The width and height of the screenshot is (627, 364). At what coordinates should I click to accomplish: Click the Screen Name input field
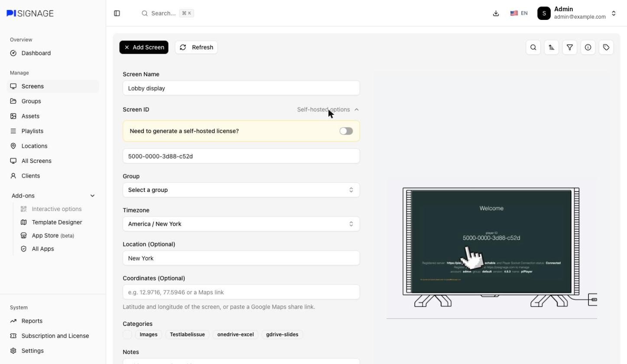coord(241,88)
